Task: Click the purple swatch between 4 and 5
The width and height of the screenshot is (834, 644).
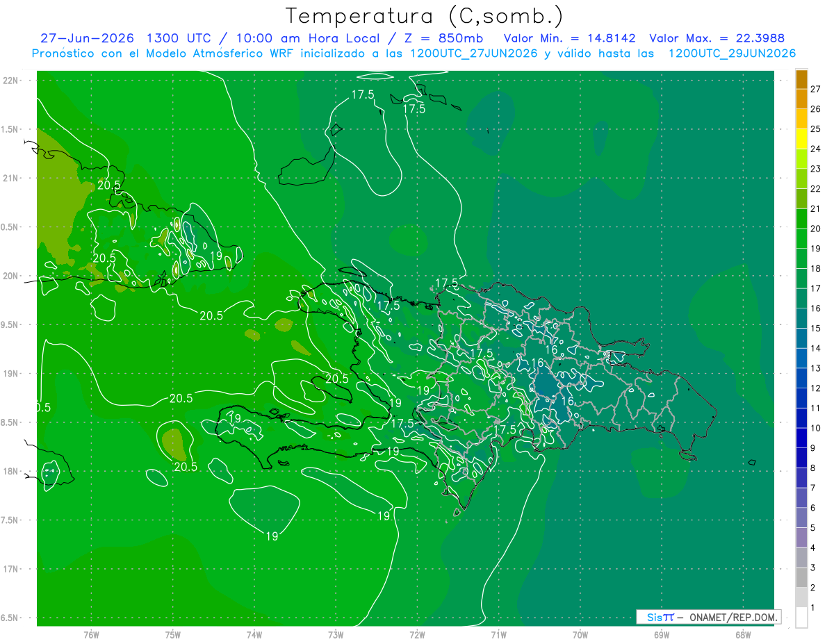Action: 801,538
